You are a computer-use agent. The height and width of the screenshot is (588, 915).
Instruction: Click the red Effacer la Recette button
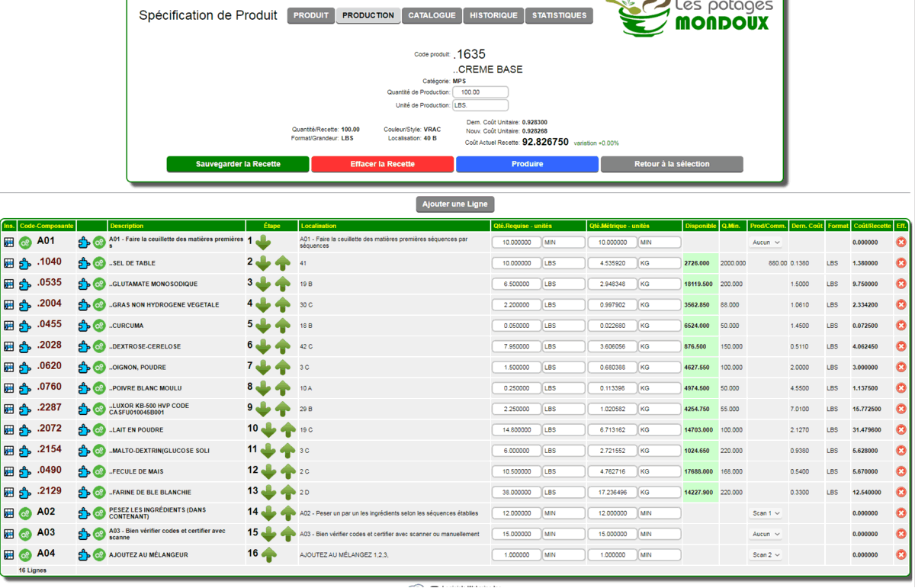point(383,164)
